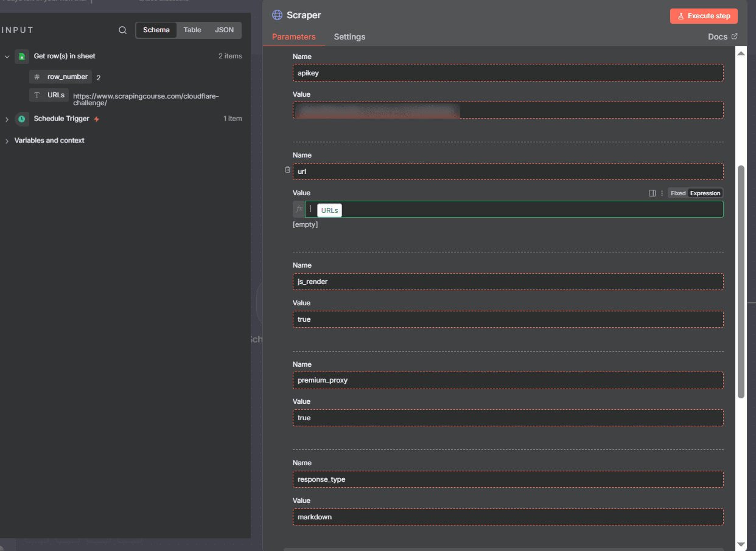Click the text type icon on the URLs field
This screenshot has width=756, height=551.
point(37,95)
